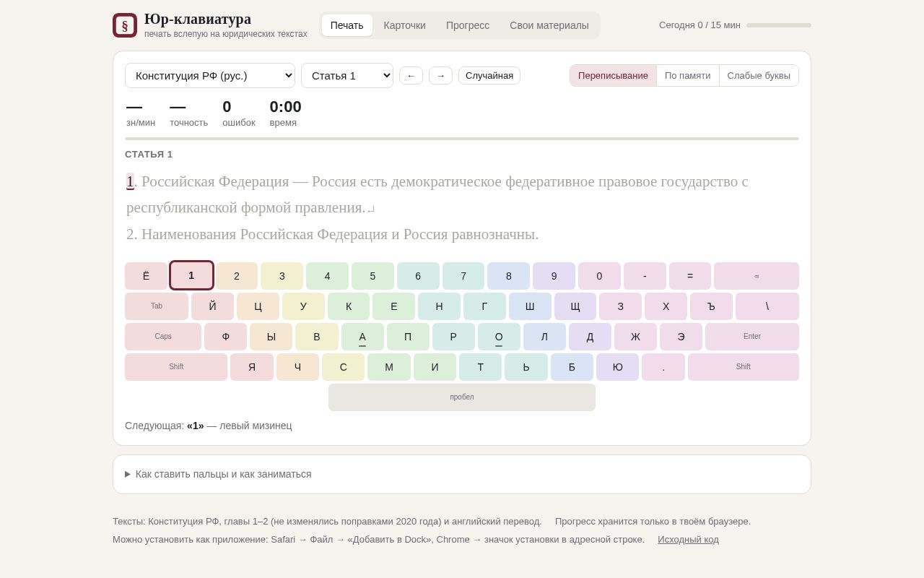This screenshot has height=578, width=924.
Task: Open the Конституция РФ text source dropdown
Action: [210, 75]
